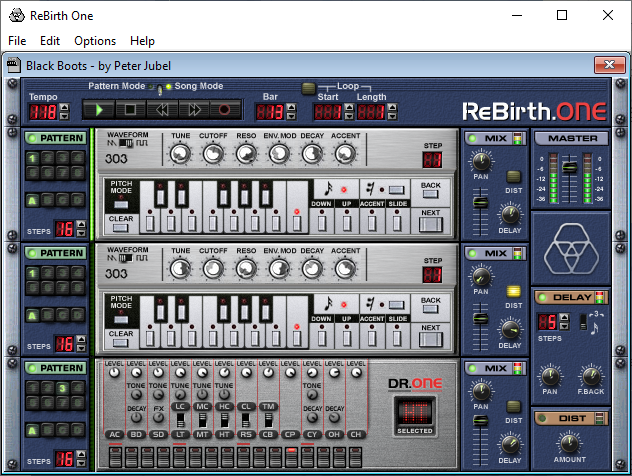Toggle DIST on first synth mixer
Image resolution: width=632 pixels, height=476 pixels.
coord(515,175)
